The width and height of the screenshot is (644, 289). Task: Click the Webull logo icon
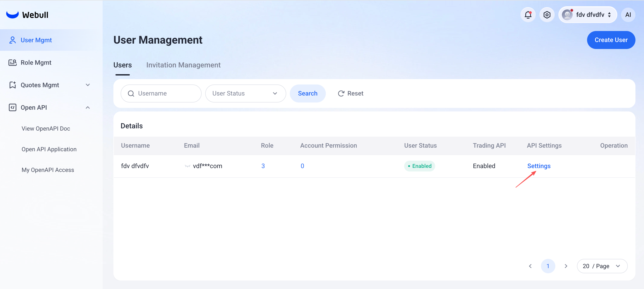[12, 14]
